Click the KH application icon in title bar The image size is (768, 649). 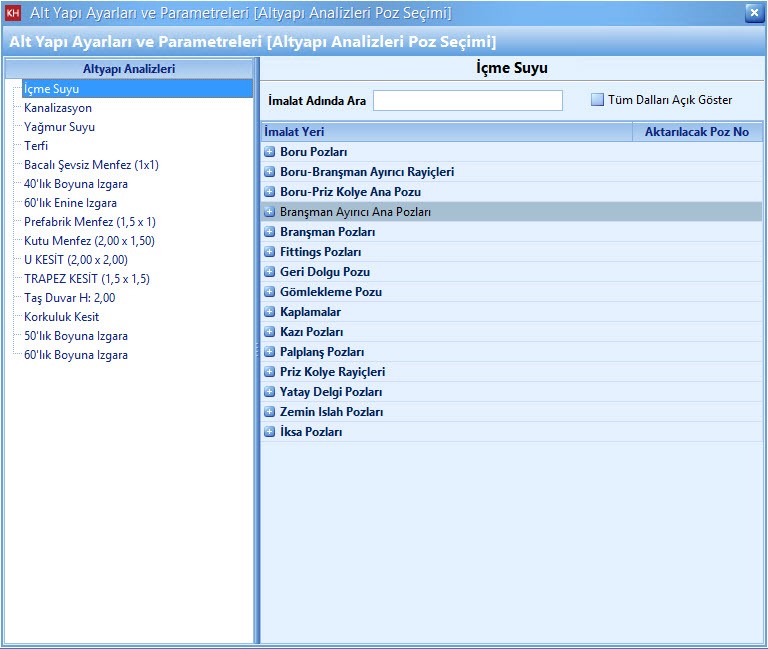pos(13,13)
